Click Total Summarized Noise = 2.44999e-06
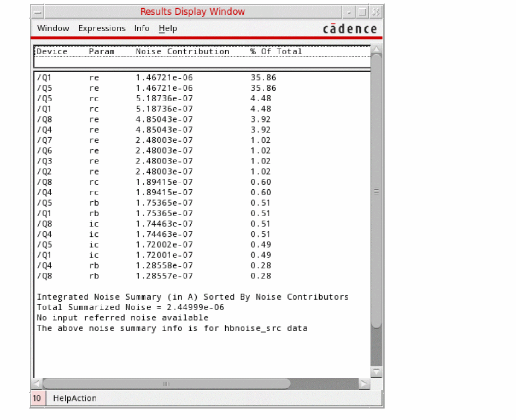 (x=130, y=307)
